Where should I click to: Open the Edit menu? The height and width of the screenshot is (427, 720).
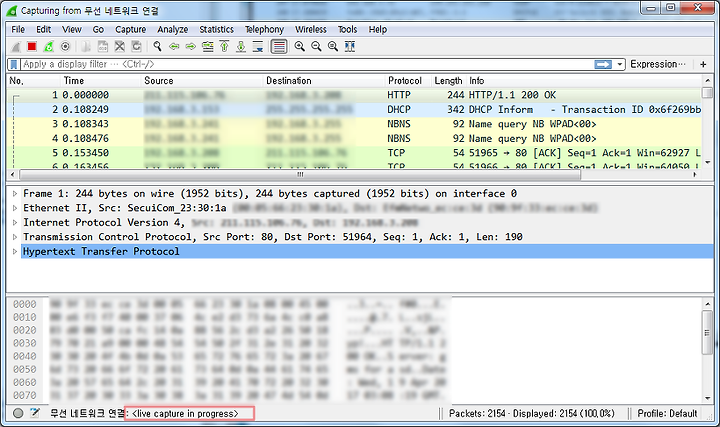pos(44,29)
